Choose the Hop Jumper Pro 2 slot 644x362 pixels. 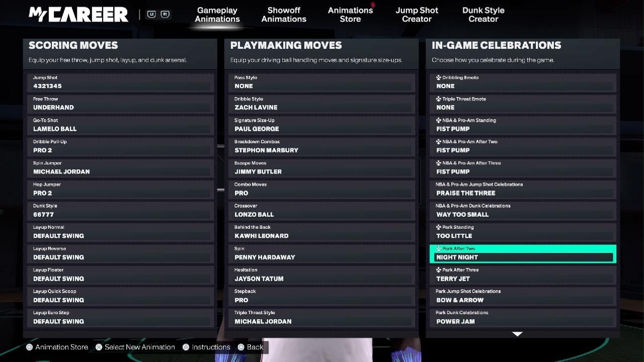point(121,190)
